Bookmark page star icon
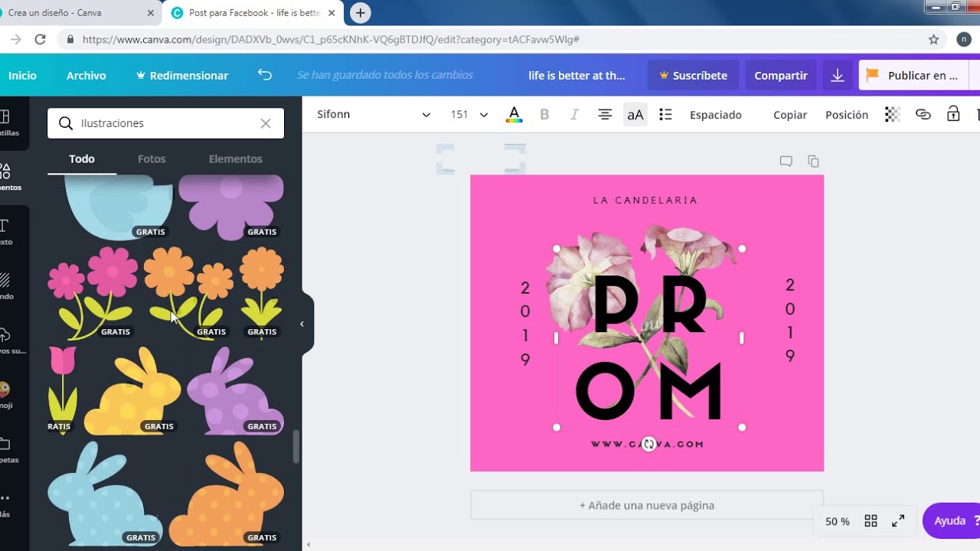 coord(934,39)
